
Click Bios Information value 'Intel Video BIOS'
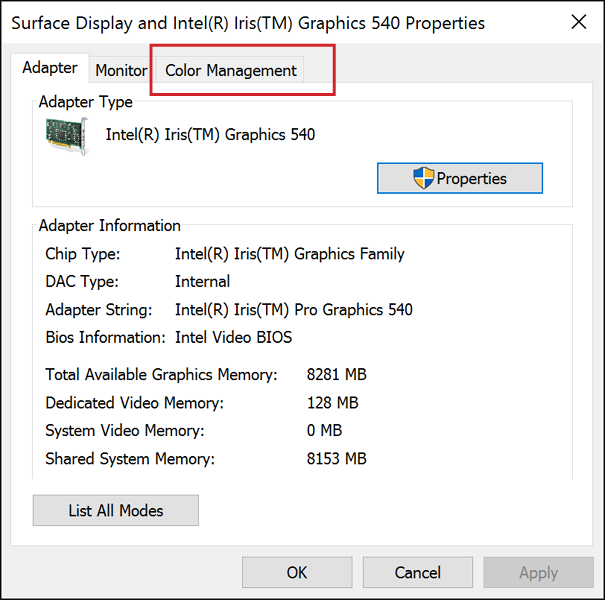(x=233, y=337)
